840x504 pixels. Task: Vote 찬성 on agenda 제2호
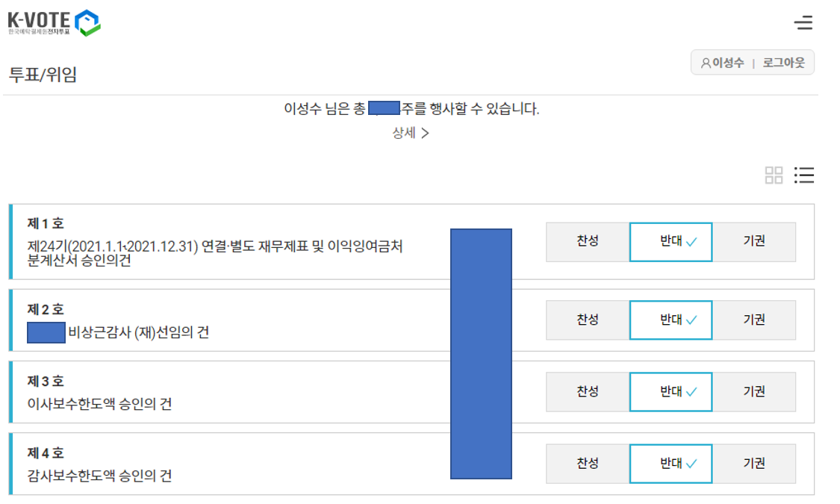click(588, 320)
